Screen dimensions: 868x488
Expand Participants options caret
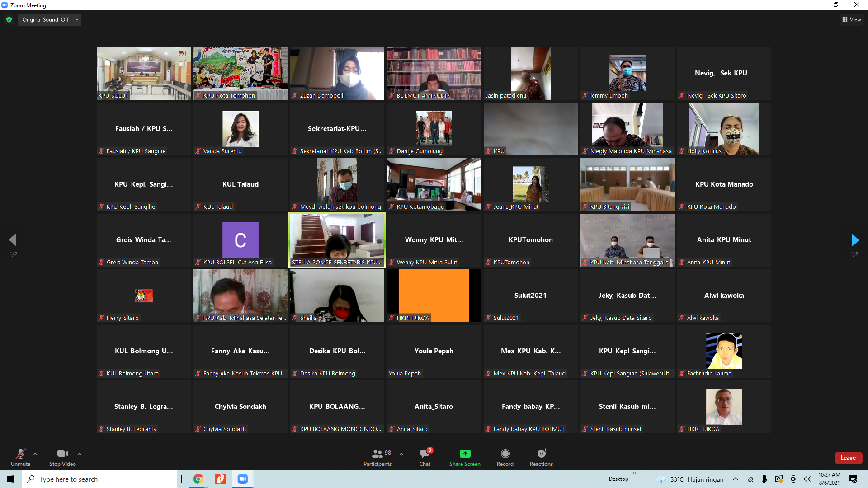(x=401, y=454)
